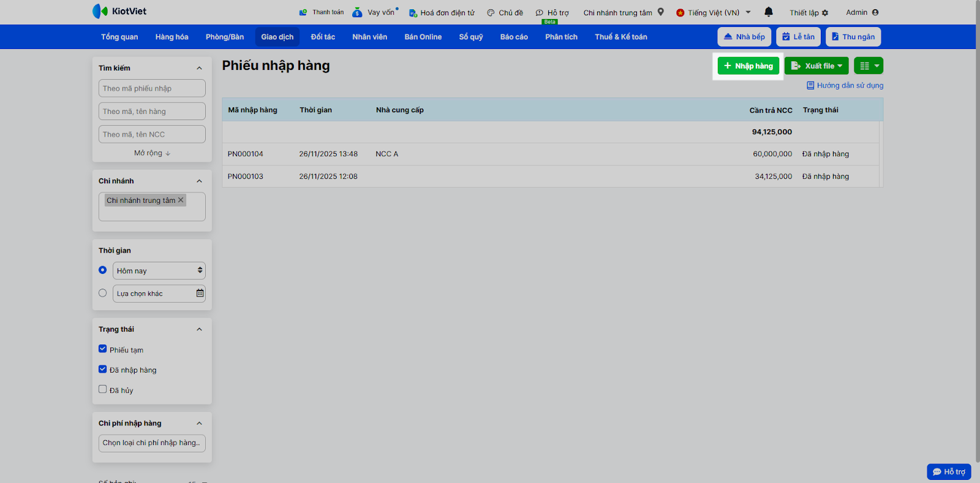Click the calendar icon in Lựa chọn khác
Viewport: 980px width, 483px height.
(x=200, y=293)
